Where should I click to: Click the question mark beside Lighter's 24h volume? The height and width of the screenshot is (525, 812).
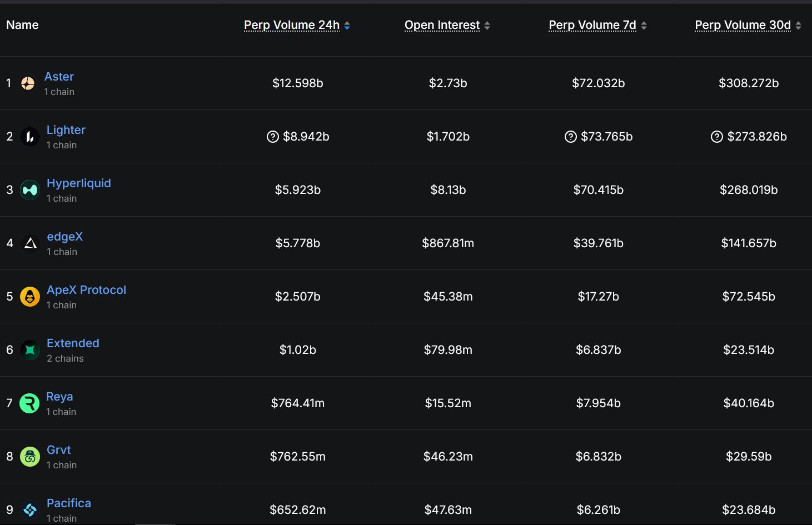coord(273,137)
